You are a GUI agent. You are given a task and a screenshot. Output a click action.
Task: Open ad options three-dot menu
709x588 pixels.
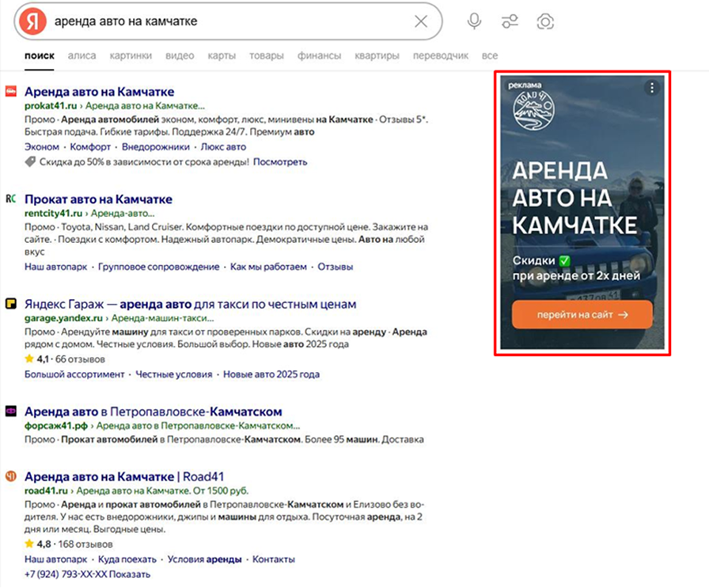(650, 88)
